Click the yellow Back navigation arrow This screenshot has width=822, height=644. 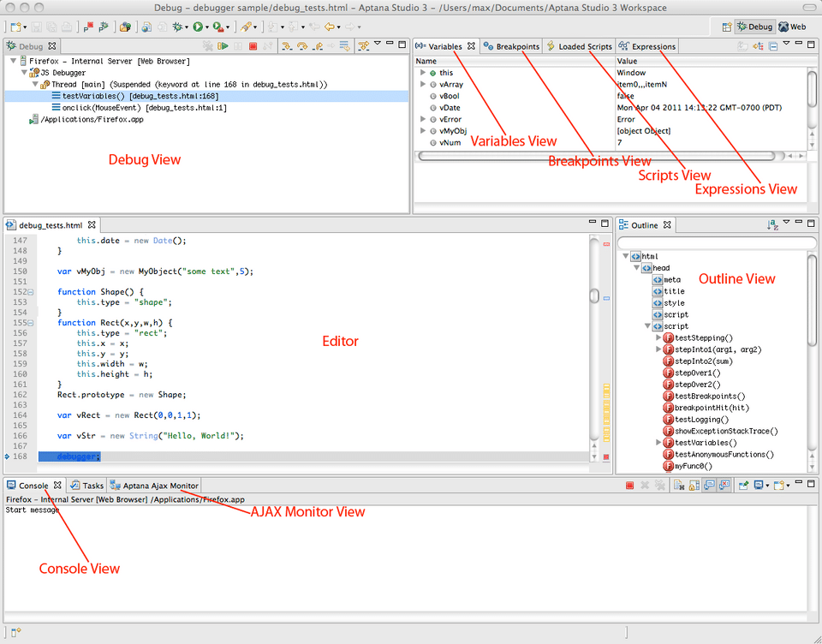point(329,27)
